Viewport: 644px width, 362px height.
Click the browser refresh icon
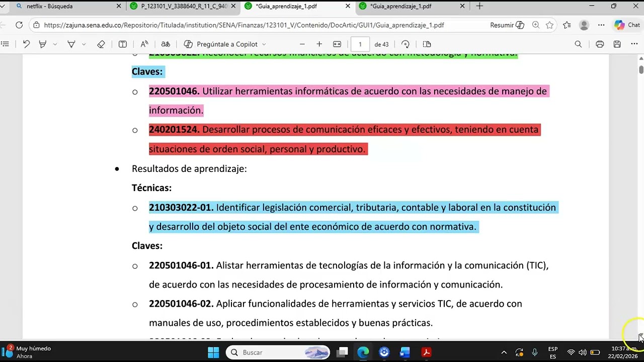point(19,25)
